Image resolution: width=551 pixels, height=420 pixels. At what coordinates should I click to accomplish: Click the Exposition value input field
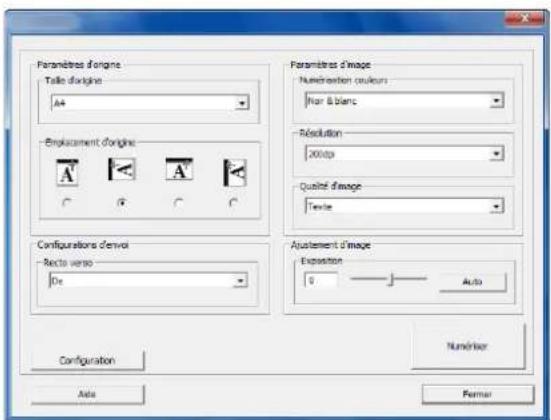click(x=321, y=280)
